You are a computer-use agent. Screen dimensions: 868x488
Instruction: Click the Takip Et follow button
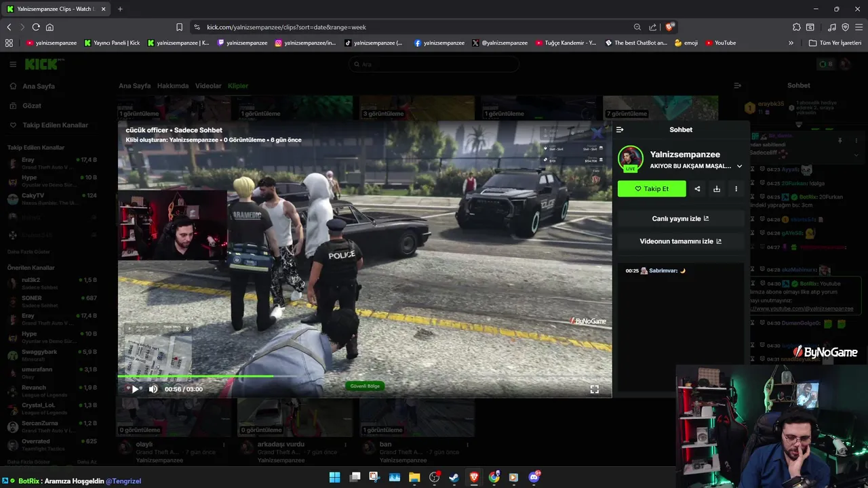[652, 189]
